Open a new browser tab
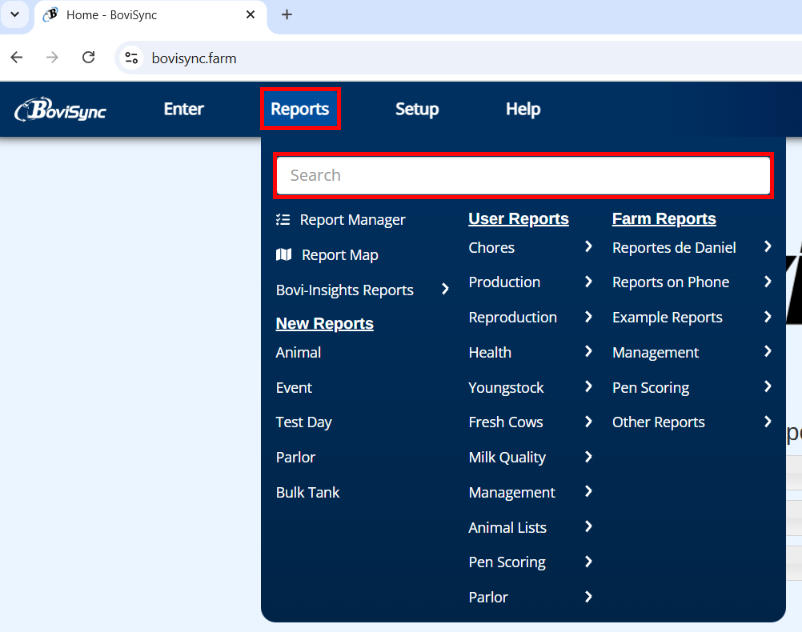The width and height of the screenshot is (802, 632). tap(287, 15)
